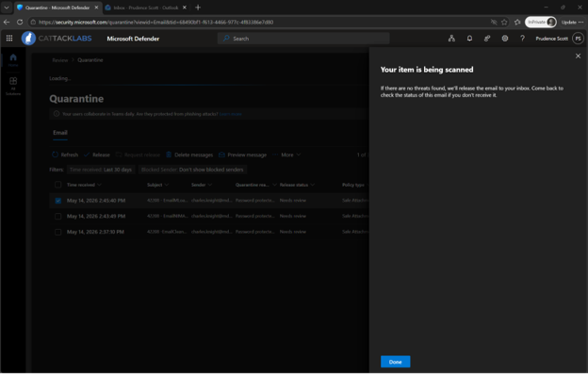Sort by Release status column header
The width and height of the screenshot is (588, 374).
(x=297, y=185)
